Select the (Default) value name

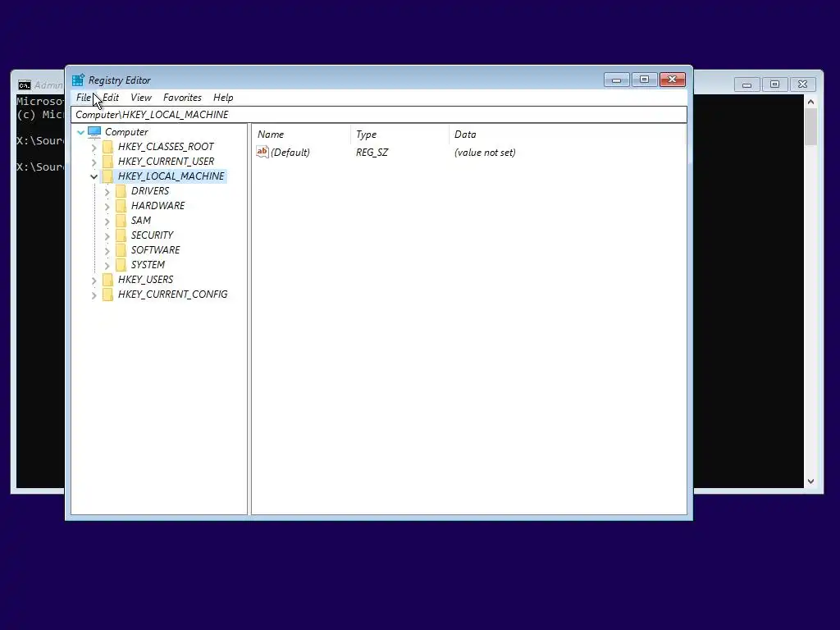290,152
